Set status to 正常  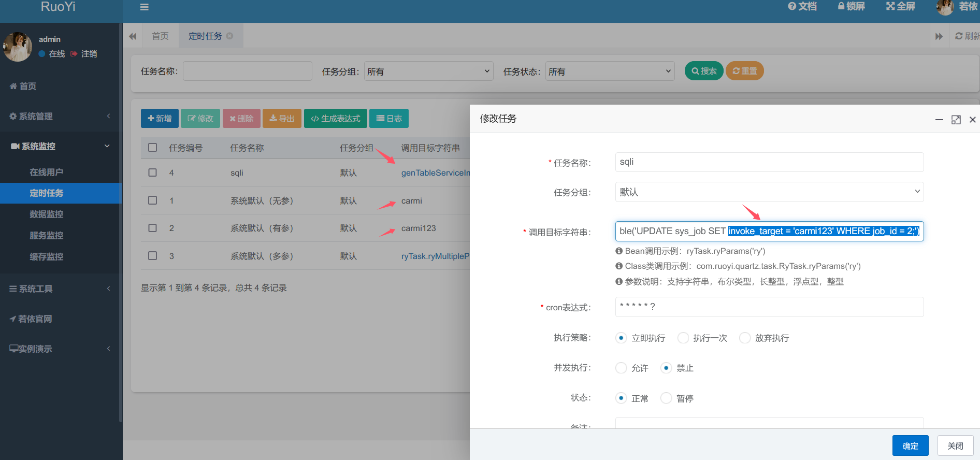pyautogui.click(x=621, y=398)
